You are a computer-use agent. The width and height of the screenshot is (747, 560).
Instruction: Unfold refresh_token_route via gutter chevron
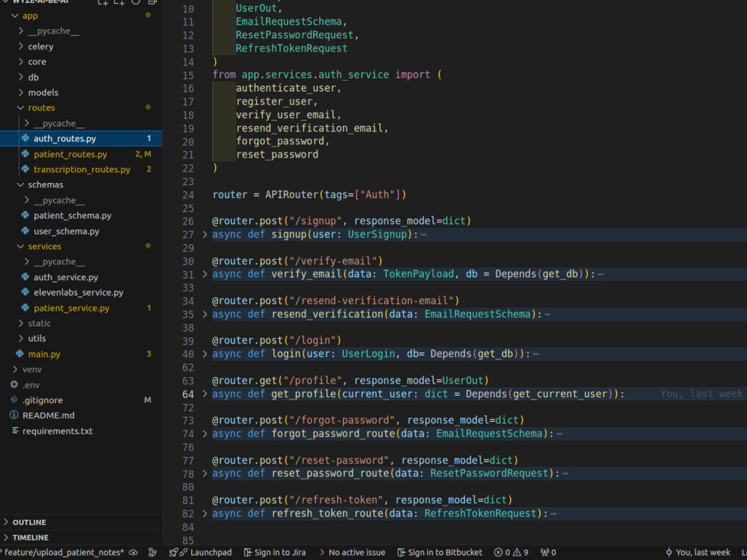pyautogui.click(x=205, y=514)
